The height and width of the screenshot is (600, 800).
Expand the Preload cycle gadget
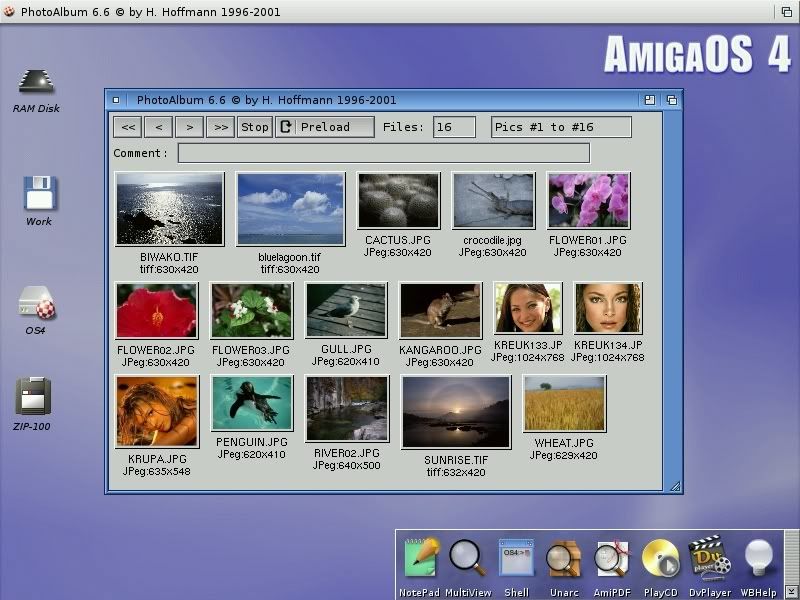click(x=325, y=127)
